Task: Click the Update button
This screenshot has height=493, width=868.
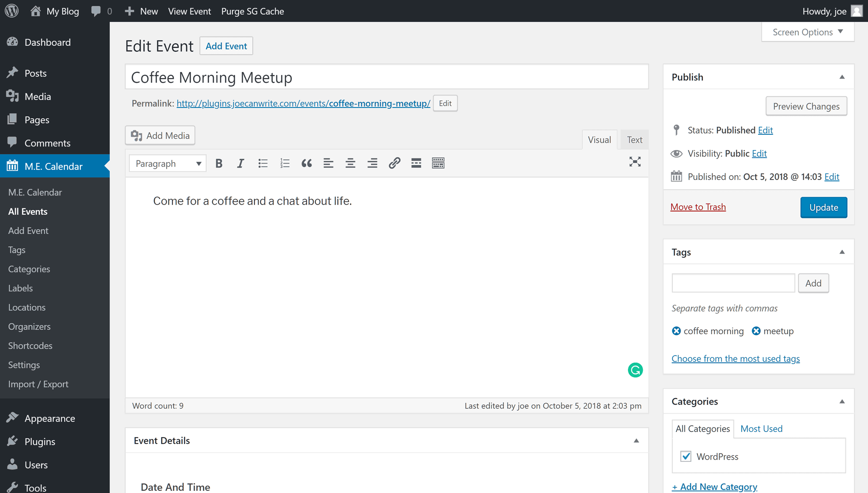Action: click(823, 208)
